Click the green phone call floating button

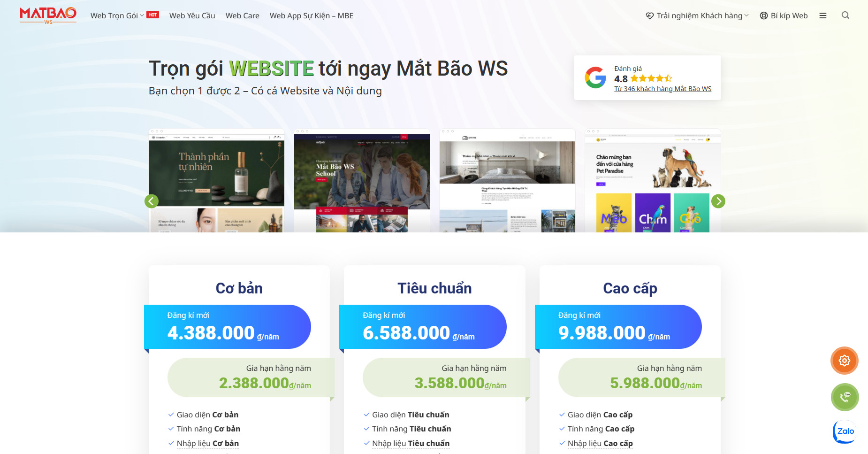coord(845,397)
